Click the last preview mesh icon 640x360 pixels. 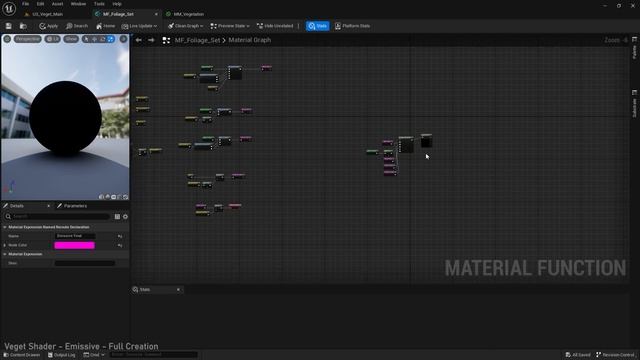(x=126, y=197)
